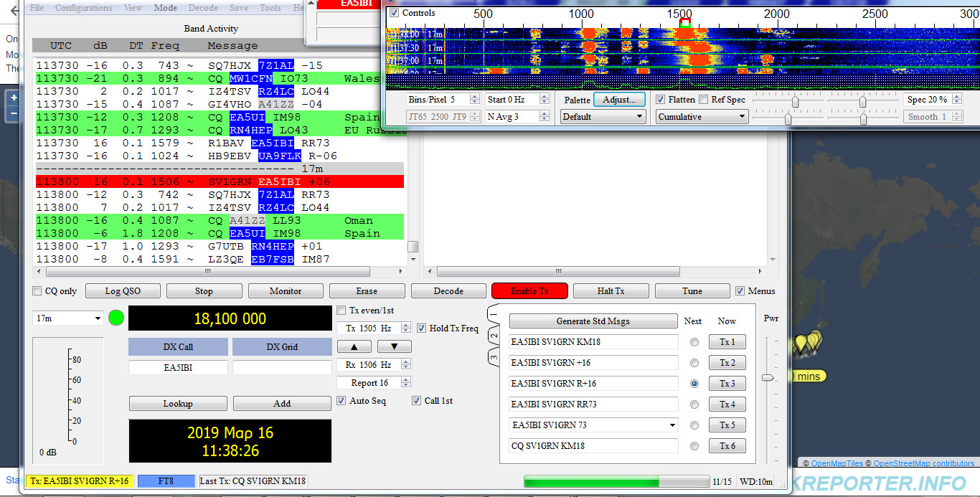
Task: Open the palette Adjust dialog
Action: [619, 99]
